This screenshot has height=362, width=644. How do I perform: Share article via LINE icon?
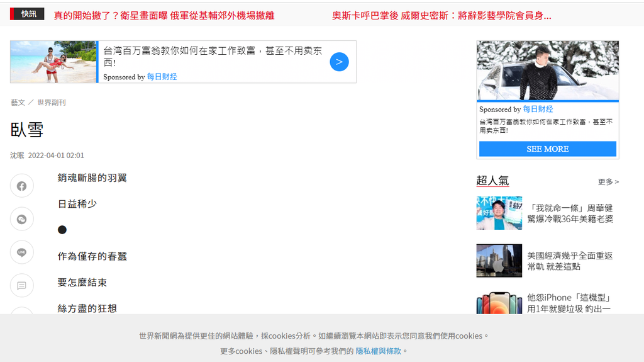point(21,252)
